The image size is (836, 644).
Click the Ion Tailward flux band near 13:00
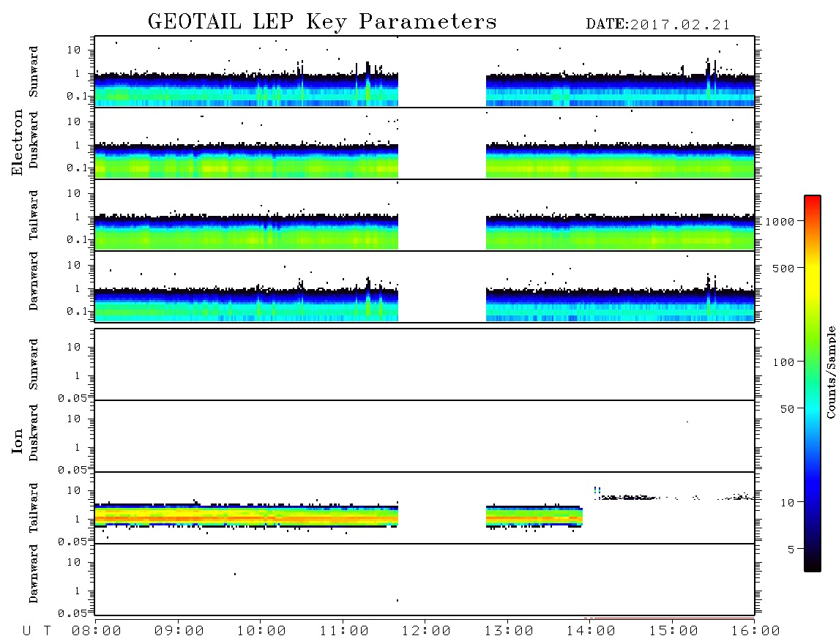point(534,517)
